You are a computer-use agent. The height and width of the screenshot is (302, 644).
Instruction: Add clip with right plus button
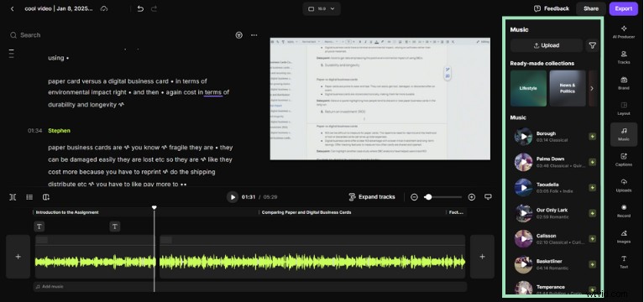tap(482, 257)
